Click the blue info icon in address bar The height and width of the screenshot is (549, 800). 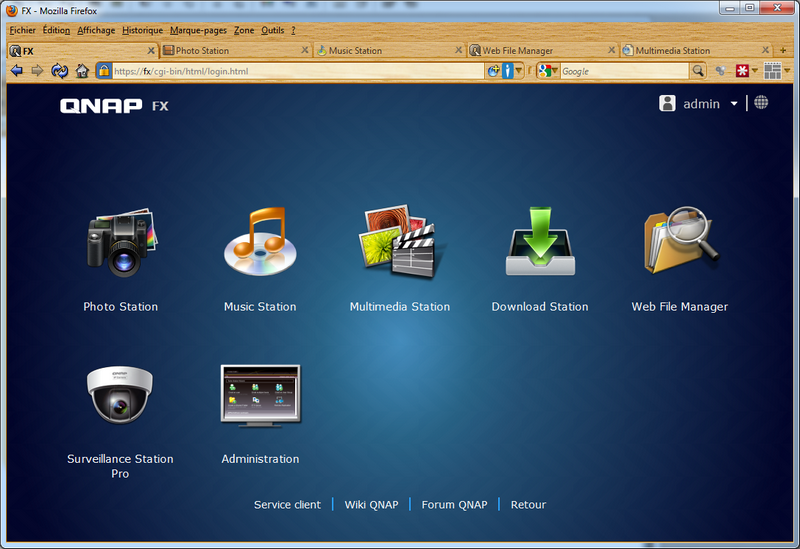click(x=507, y=71)
